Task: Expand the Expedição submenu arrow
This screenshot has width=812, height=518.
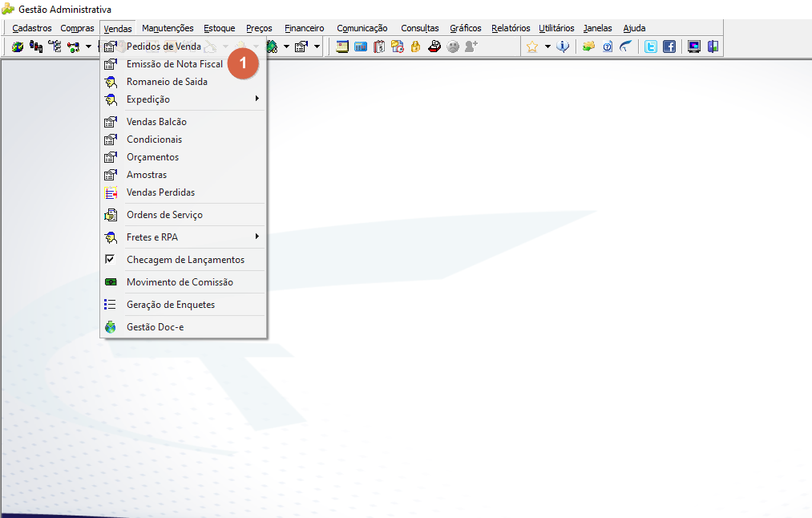Action: (x=257, y=99)
